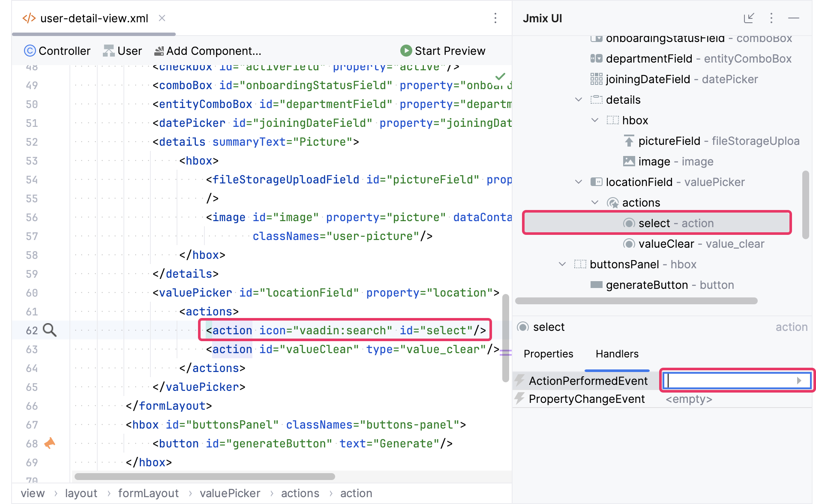Screen dimensions: 816x504
Task: Collapse the locationField valuePicker node
Action: tap(578, 182)
